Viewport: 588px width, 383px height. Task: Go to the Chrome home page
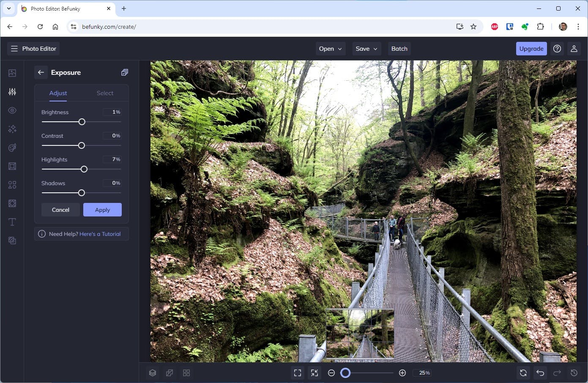click(55, 27)
